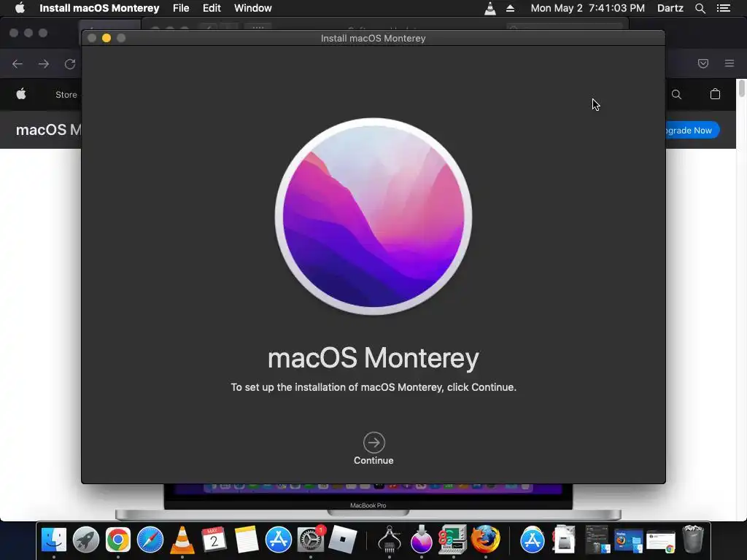Open Calendar from the Dock

[214, 540]
